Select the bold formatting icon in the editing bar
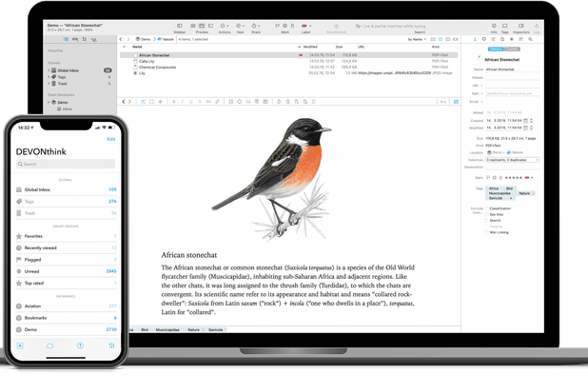The image size is (588, 375). pos(173,102)
